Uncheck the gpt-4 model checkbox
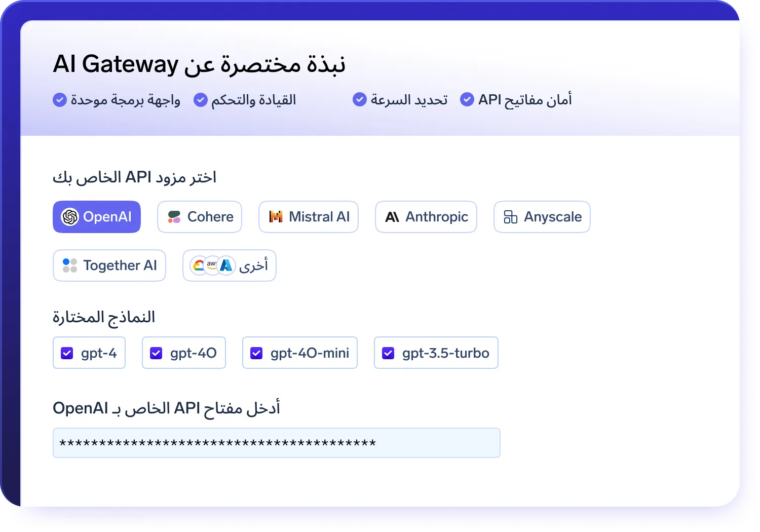Viewport: 760px width, 532px height. pyautogui.click(x=67, y=353)
